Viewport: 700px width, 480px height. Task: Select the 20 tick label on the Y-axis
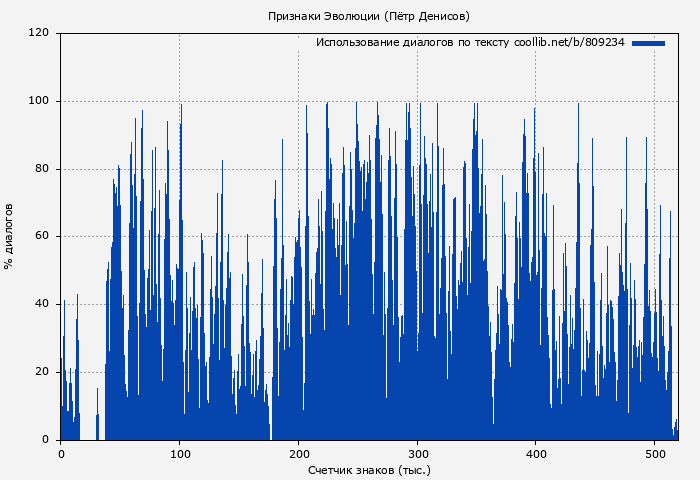pos(42,372)
